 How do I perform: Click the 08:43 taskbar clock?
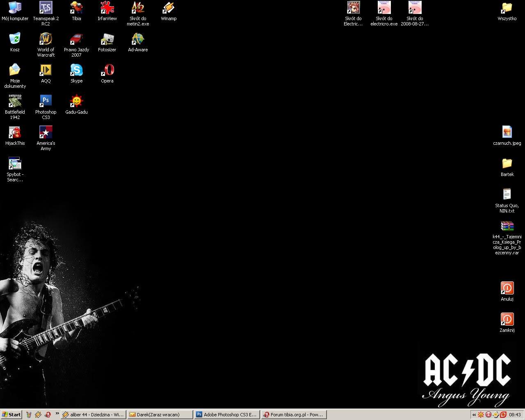pyautogui.click(x=515, y=415)
